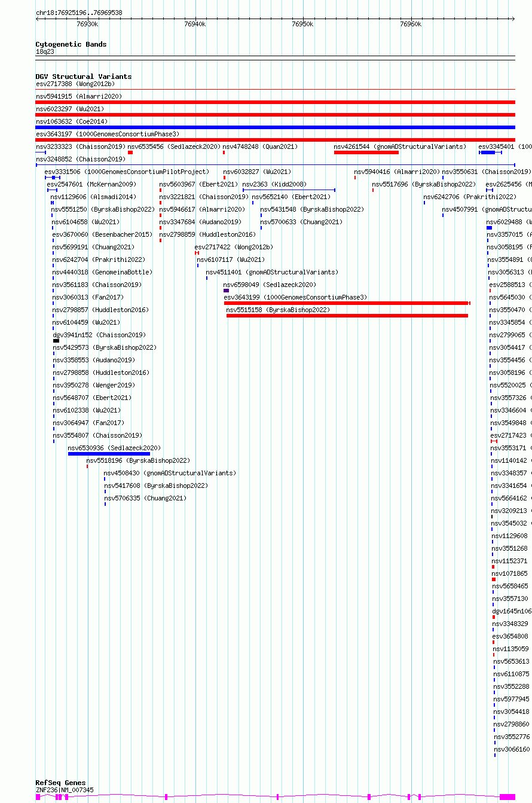Screen dimensions: 532x803
Task: Select the esv2717388 (Wong2012b) label
Action: click(x=75, y=84)
